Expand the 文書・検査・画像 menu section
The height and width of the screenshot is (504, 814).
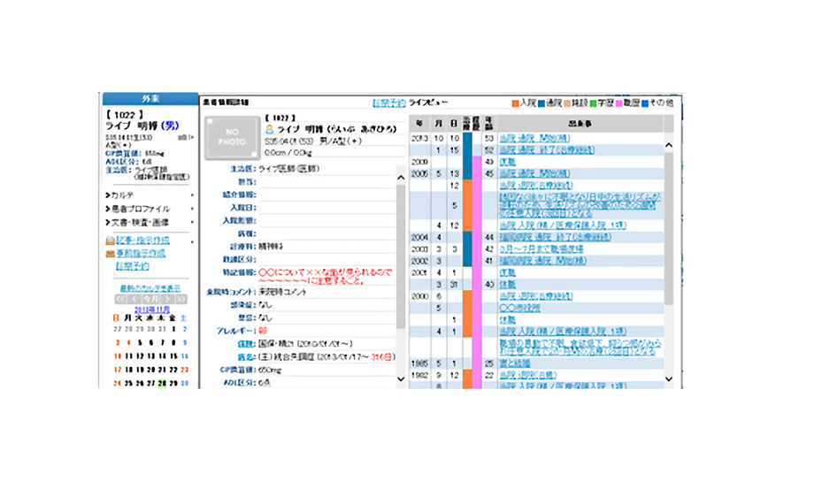(x=138, y=222)
